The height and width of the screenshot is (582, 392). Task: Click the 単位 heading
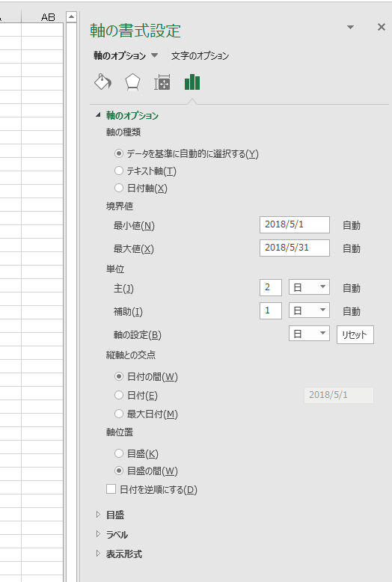pos(115,269)
